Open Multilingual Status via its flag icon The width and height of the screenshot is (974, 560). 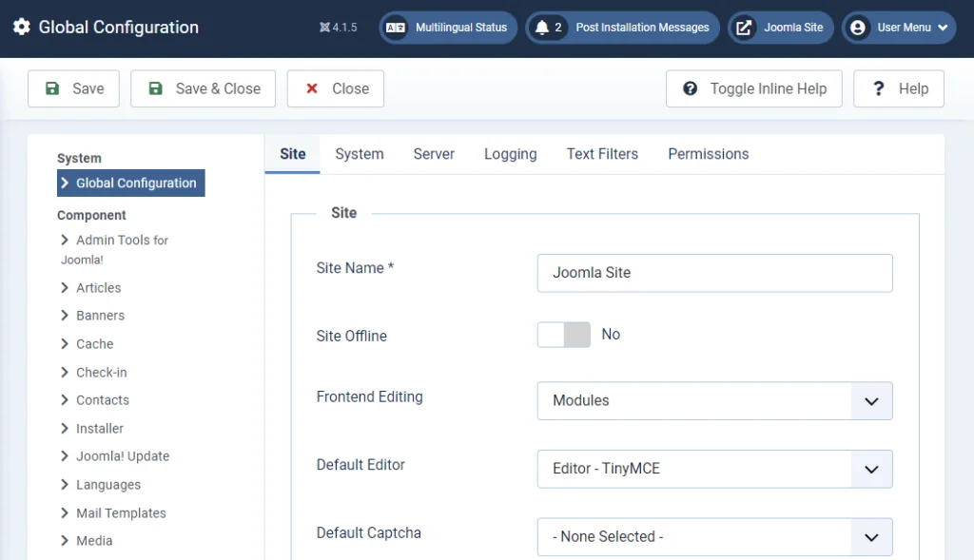coord(397,28)
